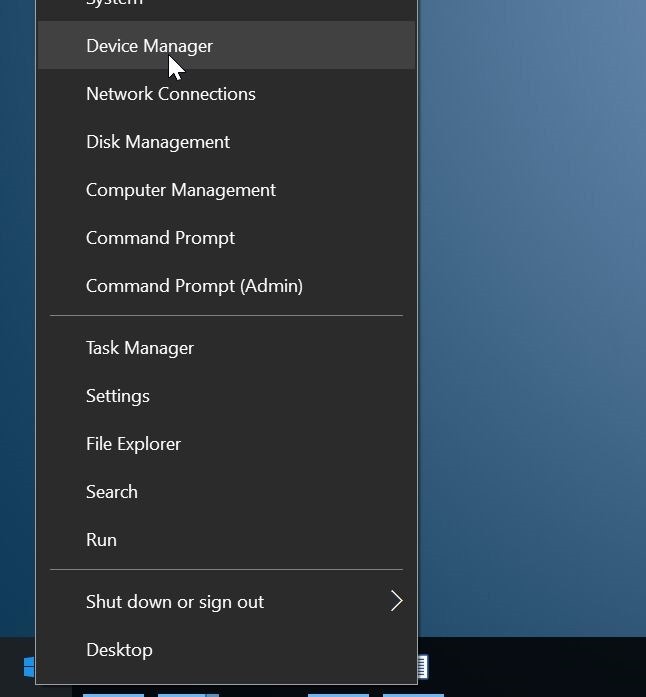Click empty desktop area to dismiss menu
The width and height of the screenshot is (646, 697).
point(530,300)
